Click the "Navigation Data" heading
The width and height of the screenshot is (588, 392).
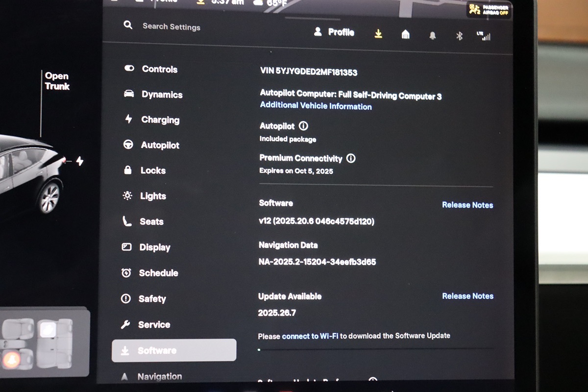click(x=288, y=245)
